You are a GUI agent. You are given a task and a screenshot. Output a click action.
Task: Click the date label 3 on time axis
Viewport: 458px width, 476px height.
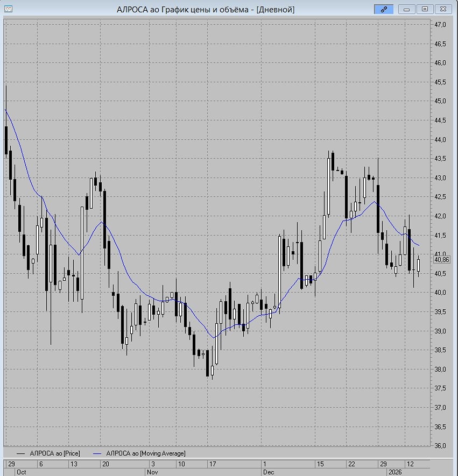click(153, 464)
